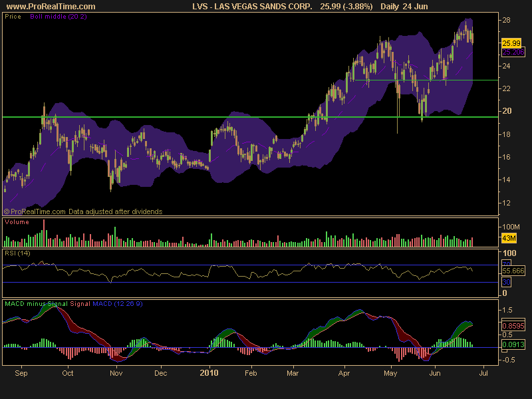This screenshot has width=532, height=399.
Task: Click the 0.0913 MACD histogram value tag
Action: click(x=513, y=344)
